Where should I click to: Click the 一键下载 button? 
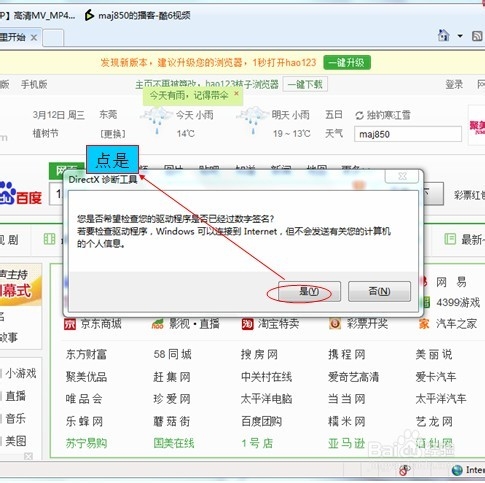point(305,84)
